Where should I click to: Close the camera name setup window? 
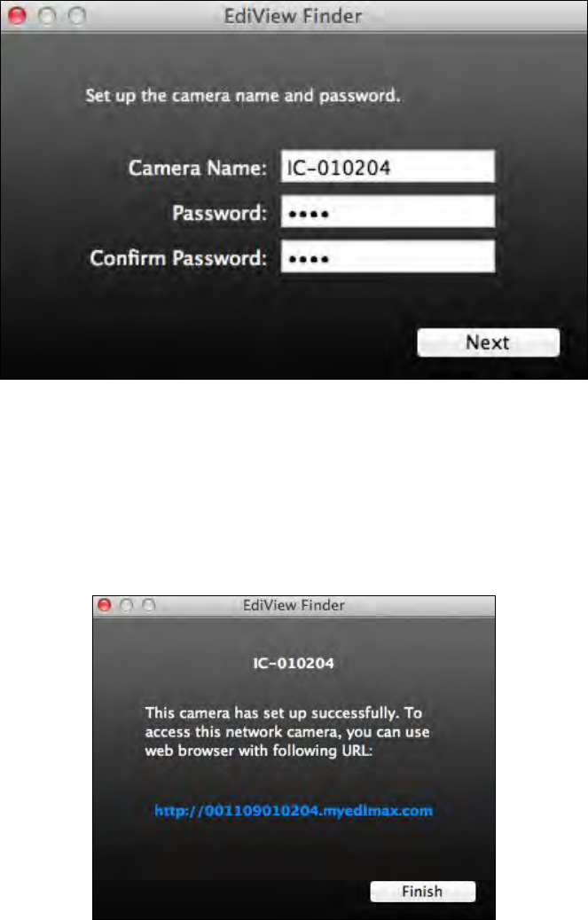point(17,15)
